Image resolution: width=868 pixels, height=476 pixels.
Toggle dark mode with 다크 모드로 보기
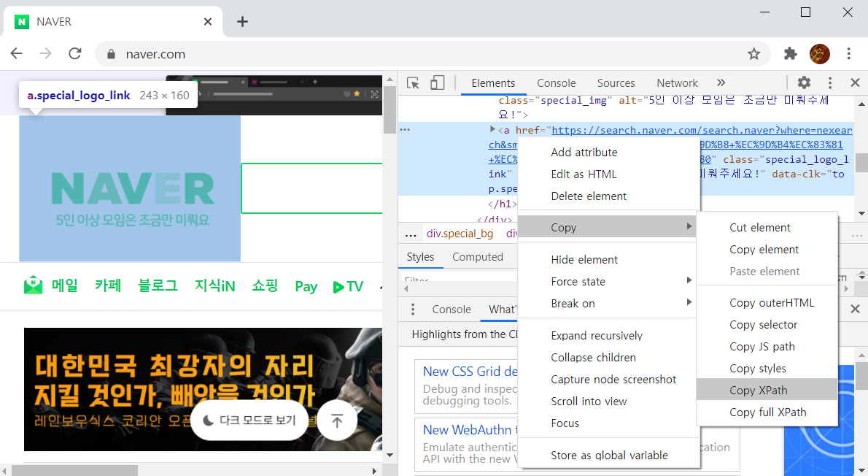[249, 421]
